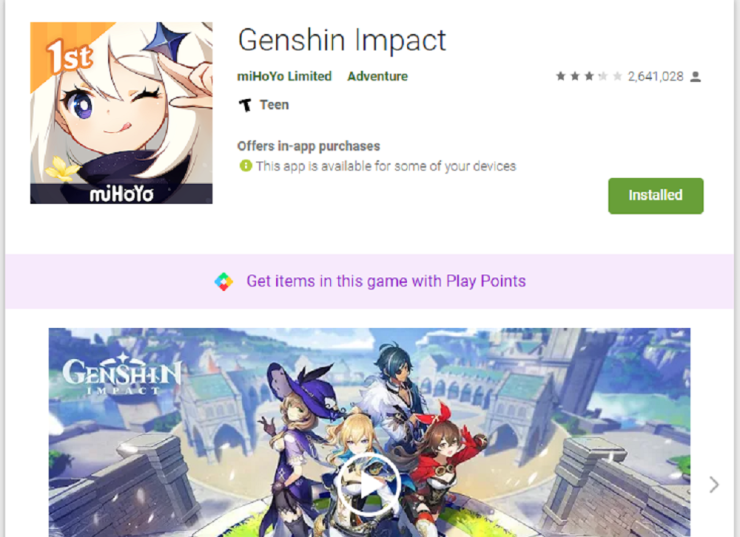Viewport: 740px width, 537px height.
Task: Click the pink Play Points banner
Action: [x=370, y=281]
